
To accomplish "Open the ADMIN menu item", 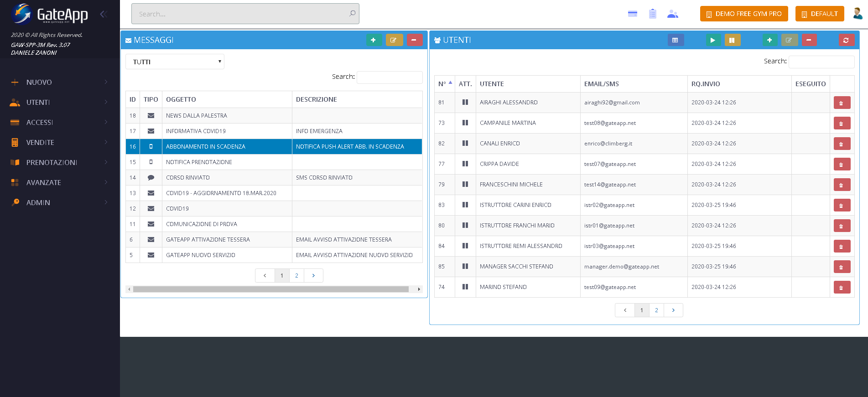I will [x=59, y=202].
